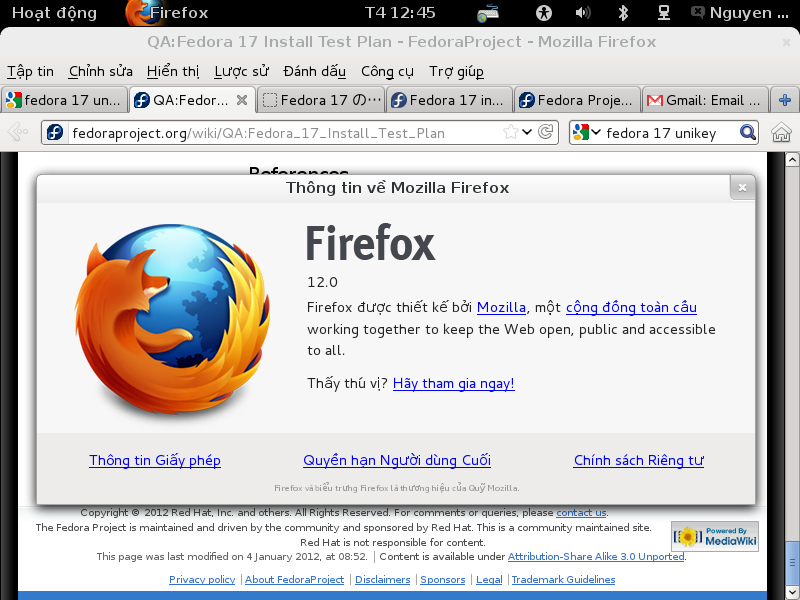Open Thông tin Giấy phép link
This screenshot has width=800, height=600.
click(x=155, y=460)
